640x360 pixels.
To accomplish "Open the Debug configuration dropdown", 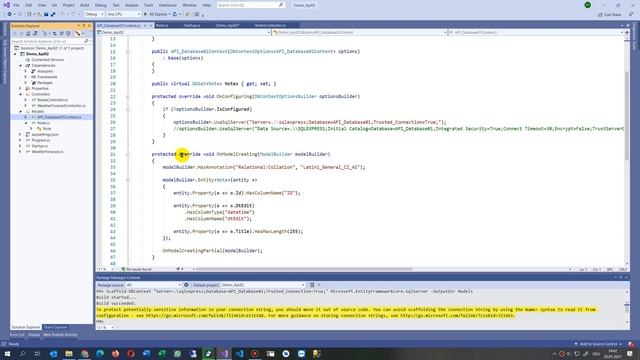I will tap(94, 14).
